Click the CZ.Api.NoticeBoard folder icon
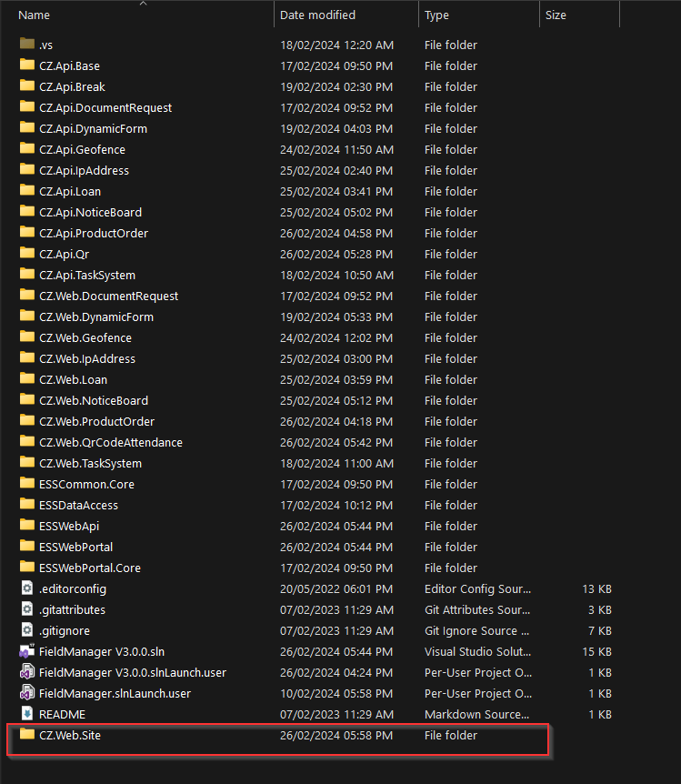 point(27,212)
